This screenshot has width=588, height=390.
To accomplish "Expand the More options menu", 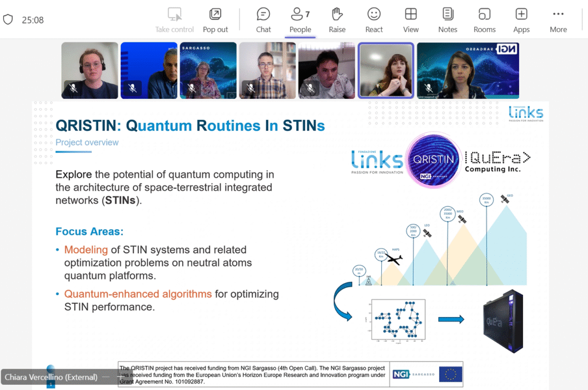I will click(x=558, y=20).
